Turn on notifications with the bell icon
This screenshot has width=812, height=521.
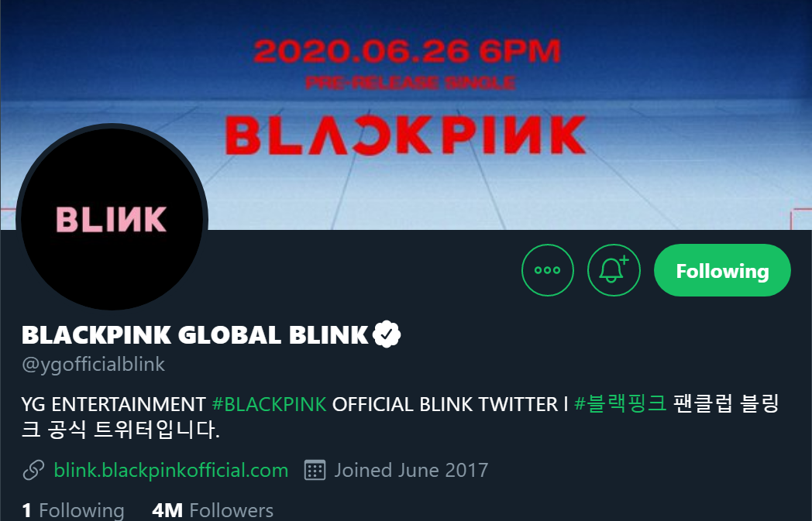pos(614,270)
